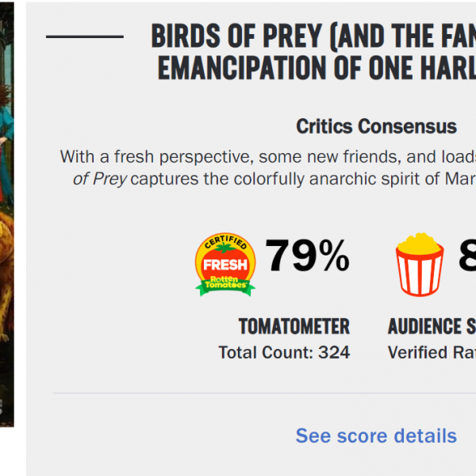Click the number 324 in Total Count
The width and height of the screenshot is (476, 476).
coord(333,352)
